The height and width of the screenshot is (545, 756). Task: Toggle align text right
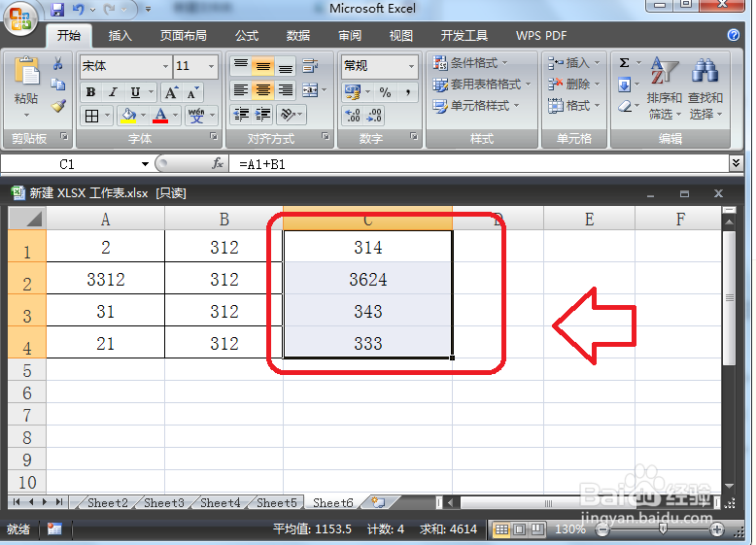[x=286, y=90]
